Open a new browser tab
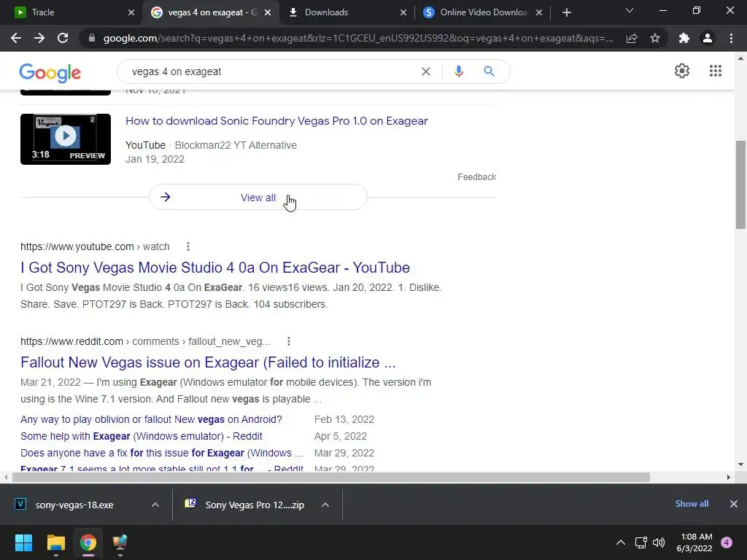 pyautogui.click(x=566, y=12)
